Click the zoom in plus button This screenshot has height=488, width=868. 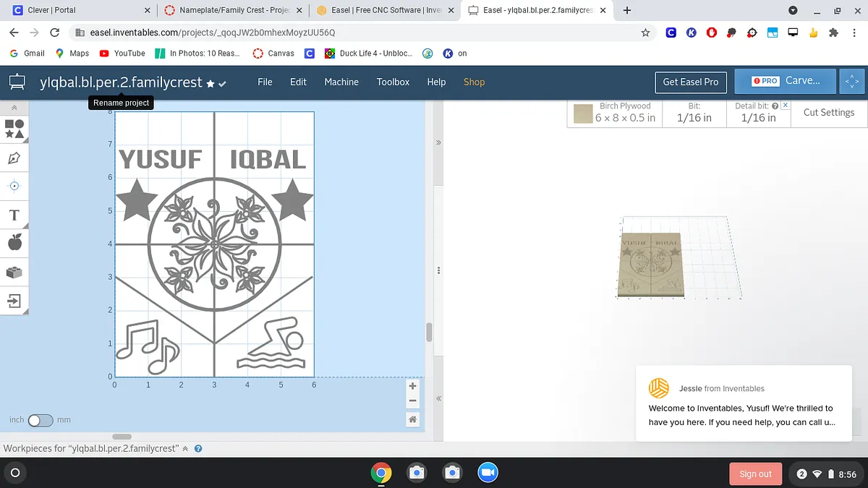coord(412,386)
